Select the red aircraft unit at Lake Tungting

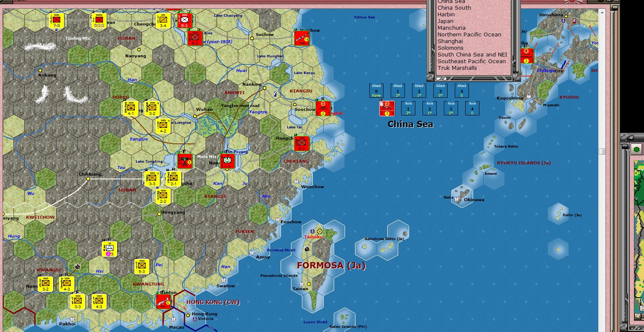pyautogui.click(x=184, y=161)
